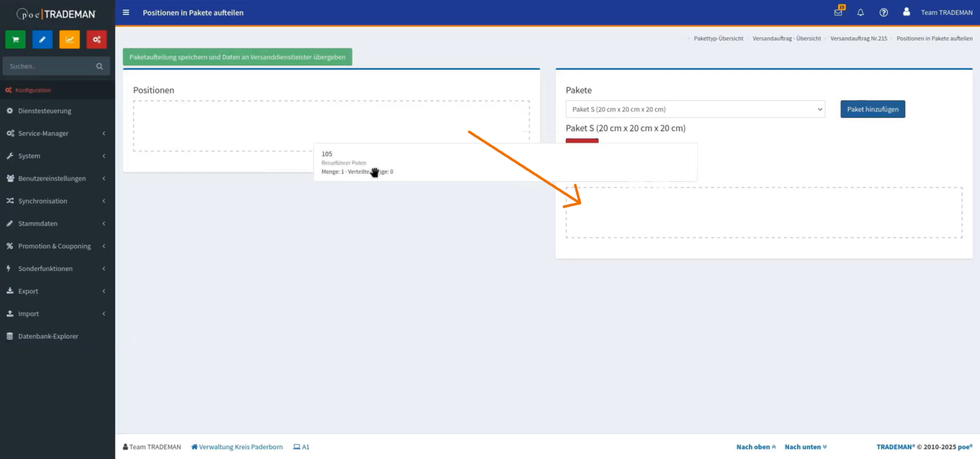The width and height of the screenshot is (980, 459).
Task: Click the blue pencil edit icon
Action: (42, 40)
